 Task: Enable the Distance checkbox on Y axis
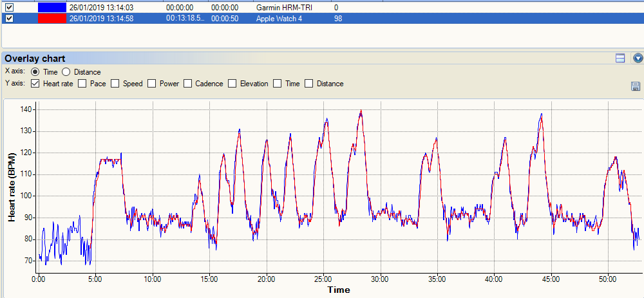pyautogui.click(x=308, y=84)
